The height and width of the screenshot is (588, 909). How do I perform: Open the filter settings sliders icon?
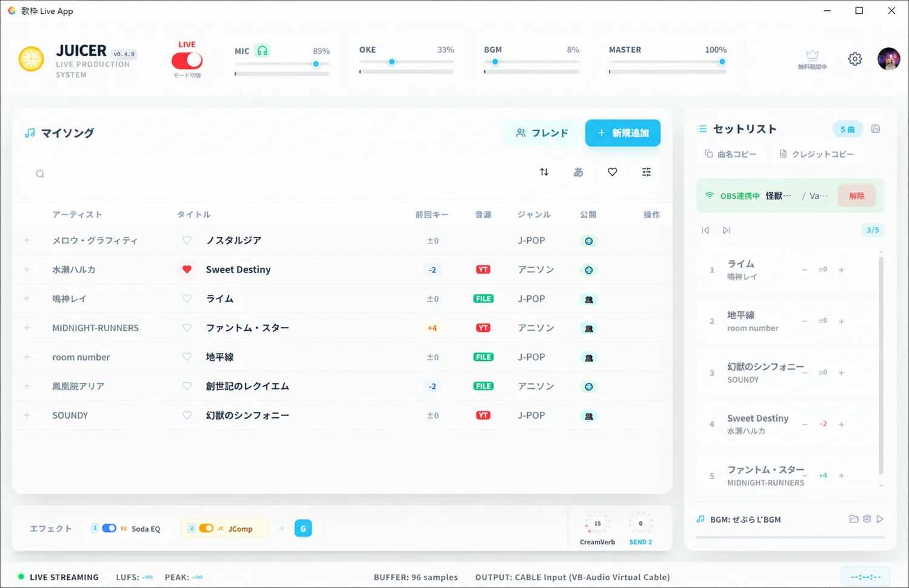point(647,172)
